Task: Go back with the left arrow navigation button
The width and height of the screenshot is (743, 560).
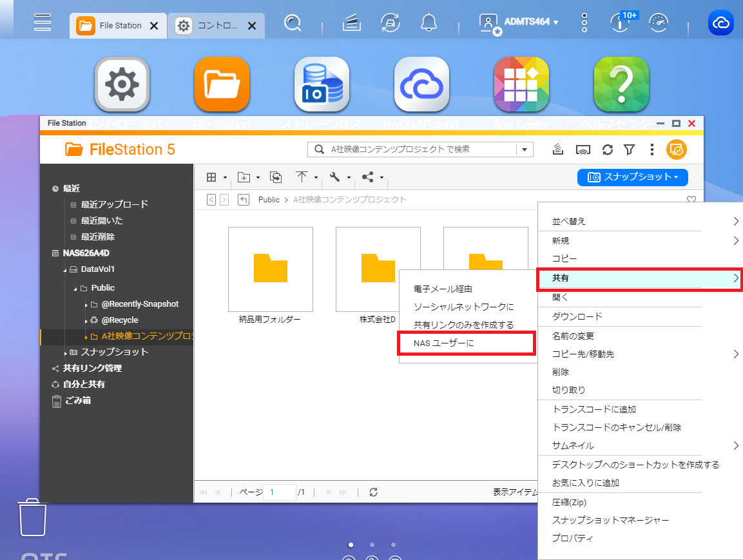Action: (211, 200)
